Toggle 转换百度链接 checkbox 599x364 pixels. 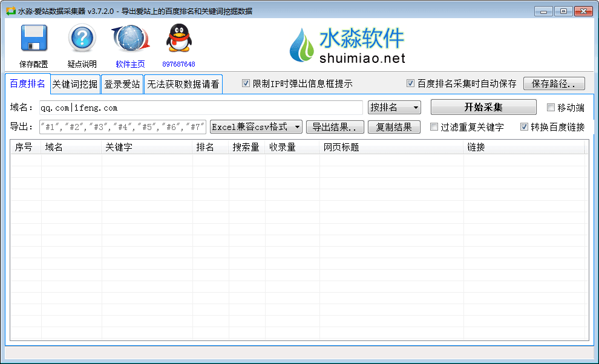point(525,127)
